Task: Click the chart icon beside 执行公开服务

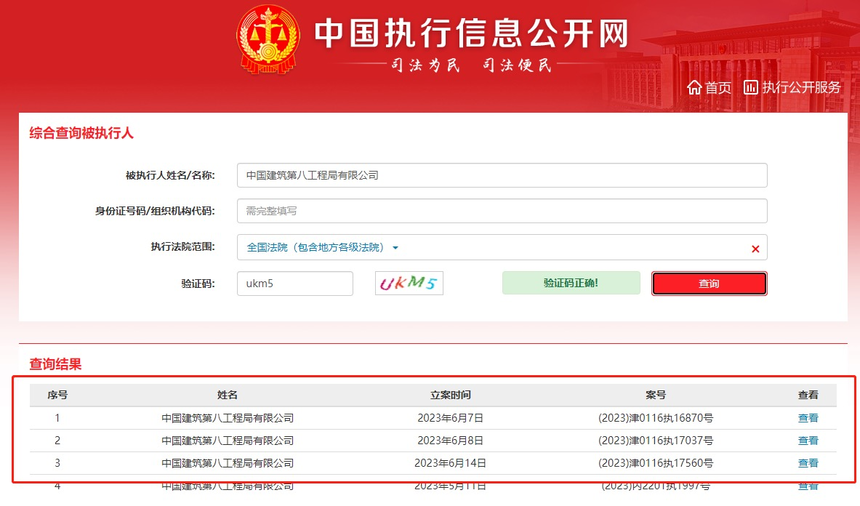Action: (750, 87)
